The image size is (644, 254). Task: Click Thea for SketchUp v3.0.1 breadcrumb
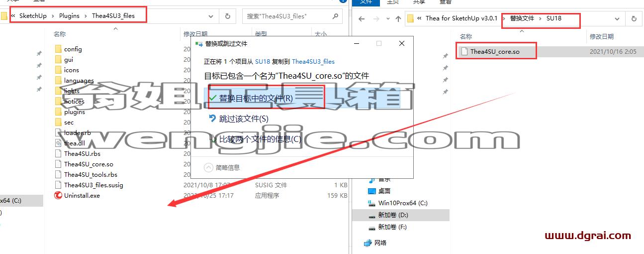click(x=461, y=18)
